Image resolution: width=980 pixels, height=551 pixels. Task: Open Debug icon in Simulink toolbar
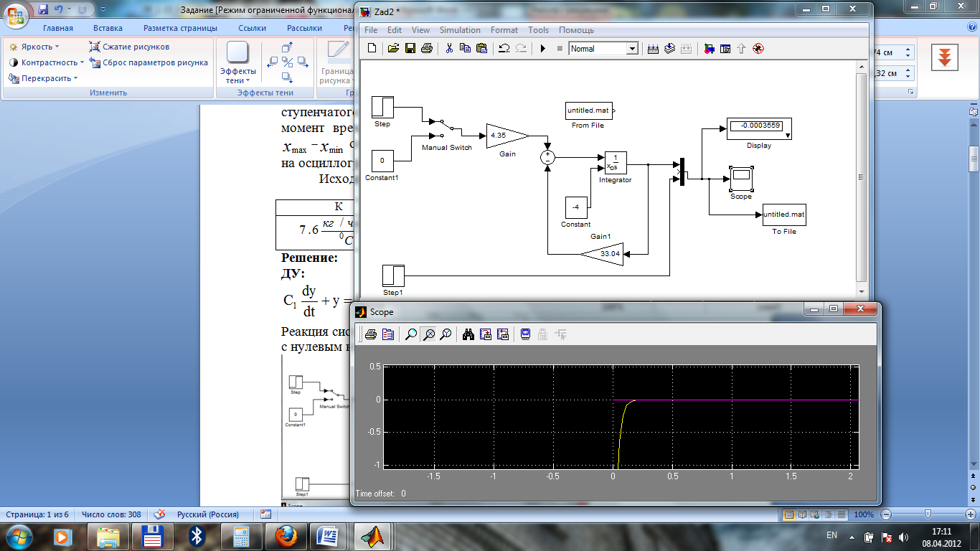pos(758,48)
